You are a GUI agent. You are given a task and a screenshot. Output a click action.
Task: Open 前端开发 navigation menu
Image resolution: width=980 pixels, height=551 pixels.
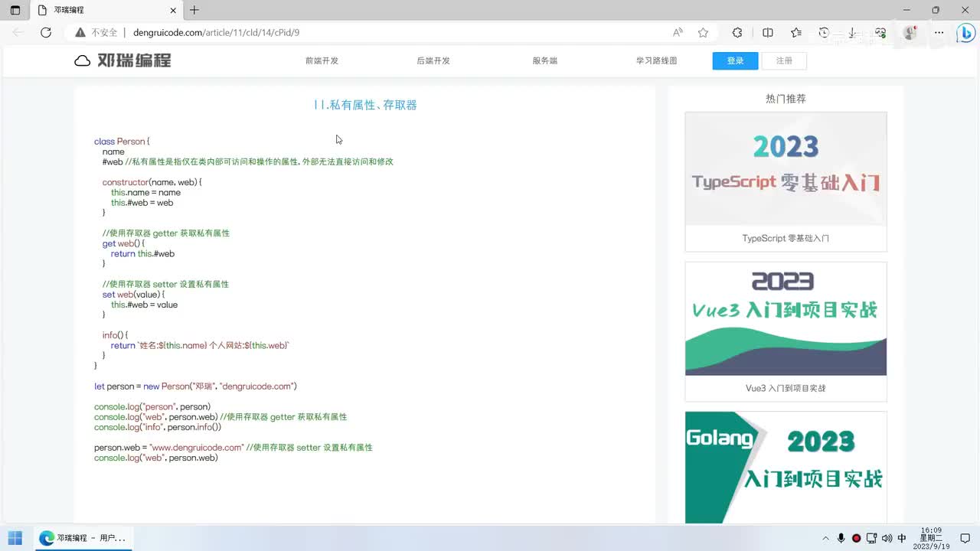click(x=322, y=60)
